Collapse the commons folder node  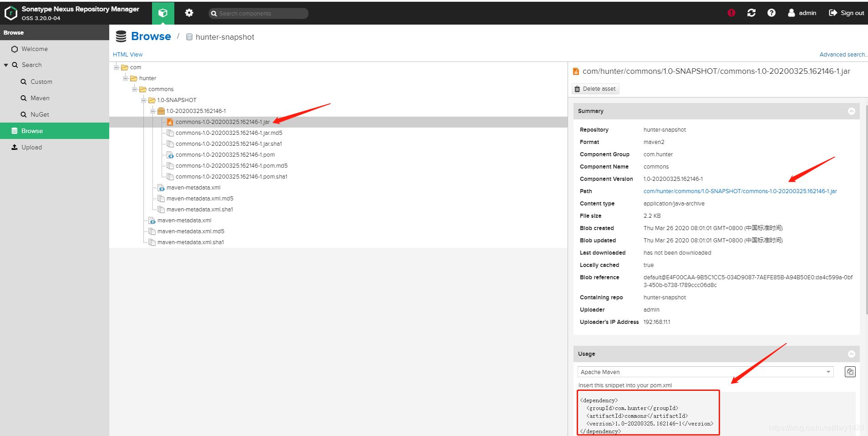[x=135, y=89]
